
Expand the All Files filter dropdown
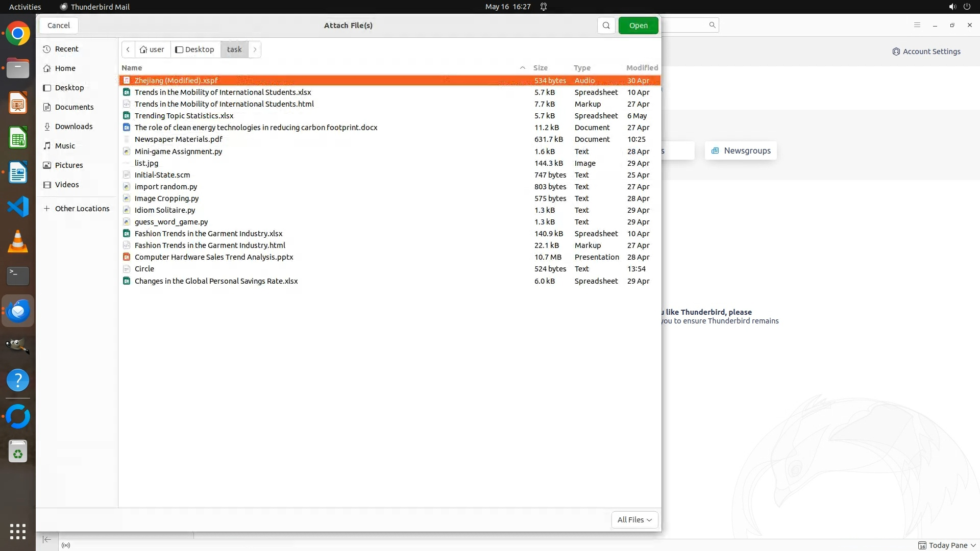coord(634,519)
